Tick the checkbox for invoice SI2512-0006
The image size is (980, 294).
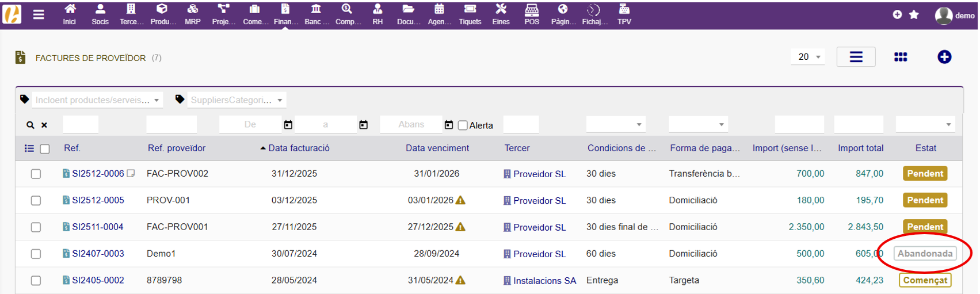pyautogui.click(x=36, y=174)
